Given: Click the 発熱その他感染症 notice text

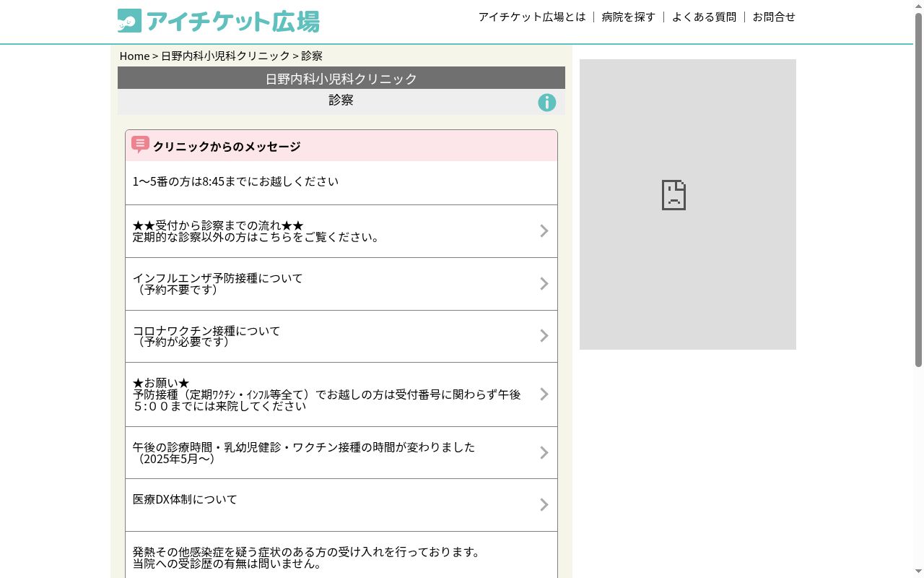Looking at the screenshot, I should pos(307,558).
